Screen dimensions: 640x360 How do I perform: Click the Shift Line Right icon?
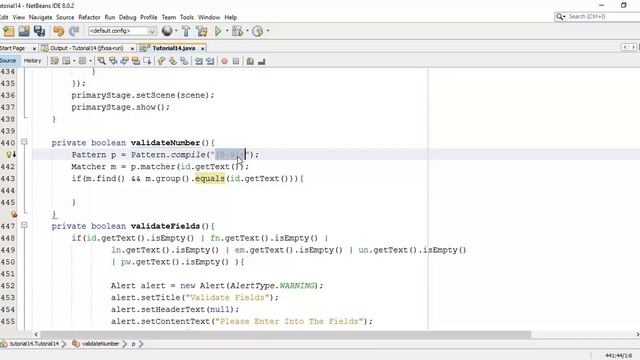coord(210,61)
